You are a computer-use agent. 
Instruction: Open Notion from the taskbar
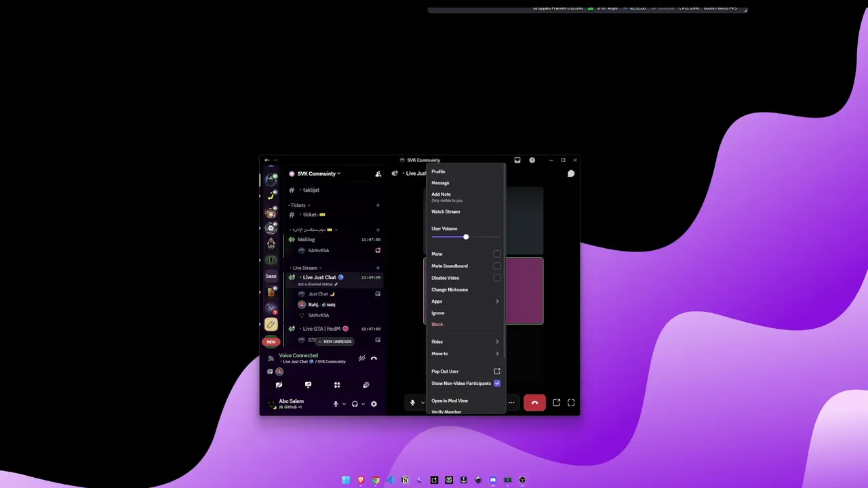click(405, 480)
